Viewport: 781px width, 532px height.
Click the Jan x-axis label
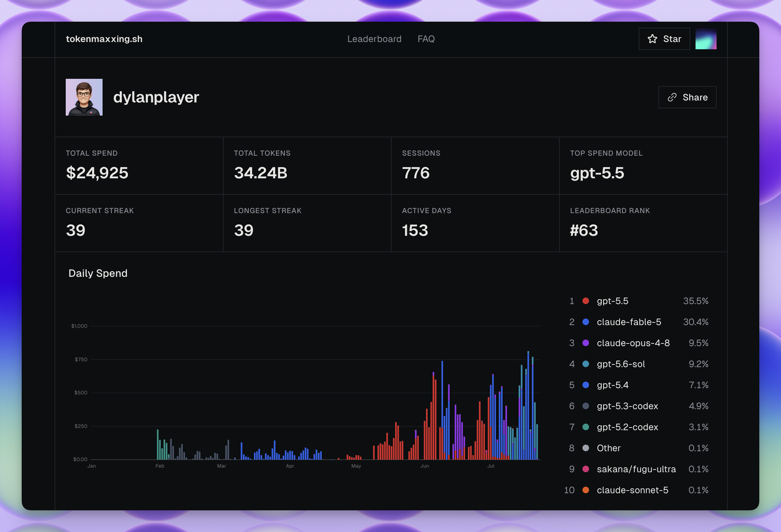click(x=91, y=466)
